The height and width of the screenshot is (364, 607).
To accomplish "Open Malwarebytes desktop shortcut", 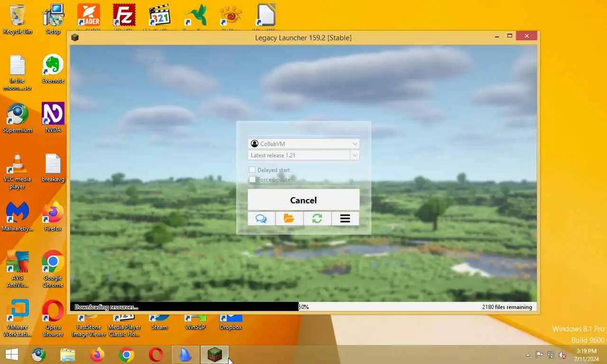I will 18,217.
